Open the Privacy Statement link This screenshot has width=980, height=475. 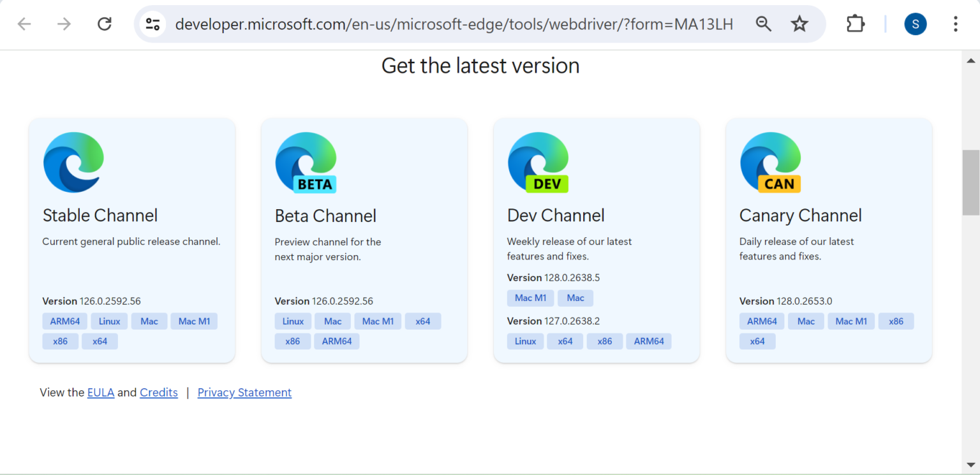[x=244, y=392]
